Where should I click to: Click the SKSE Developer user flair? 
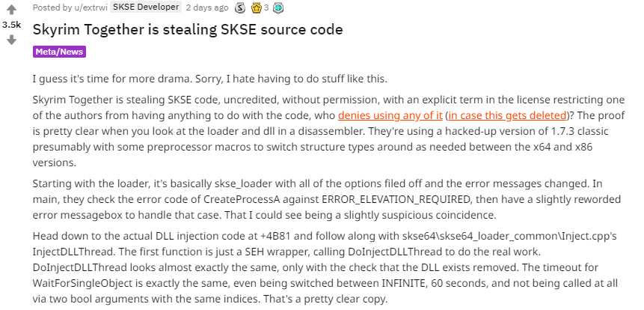tap(146, 7)
